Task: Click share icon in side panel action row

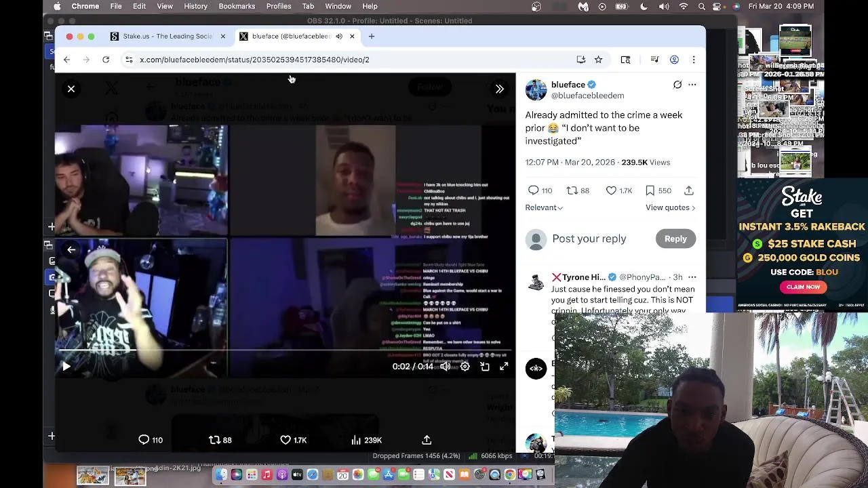Action: pyautogui.click(x=689, y=190)
